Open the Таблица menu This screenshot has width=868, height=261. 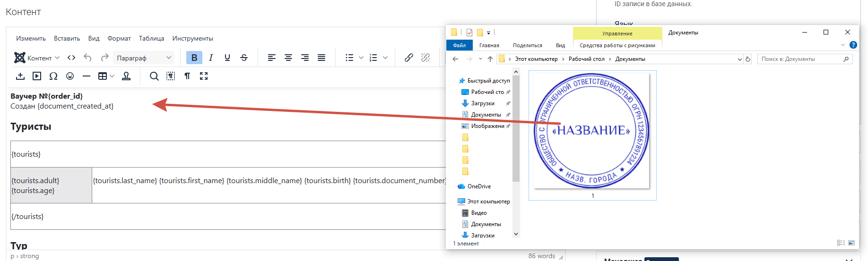click(x=151, y=38)
